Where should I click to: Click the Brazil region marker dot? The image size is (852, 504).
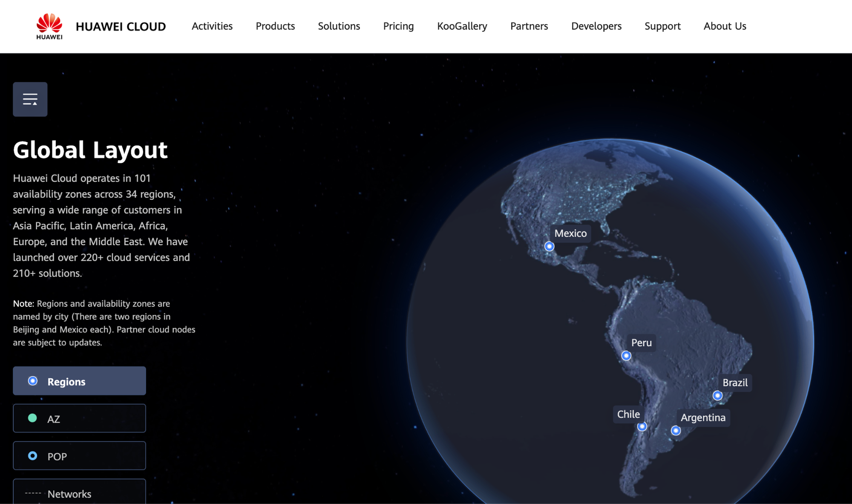(717, 396)
